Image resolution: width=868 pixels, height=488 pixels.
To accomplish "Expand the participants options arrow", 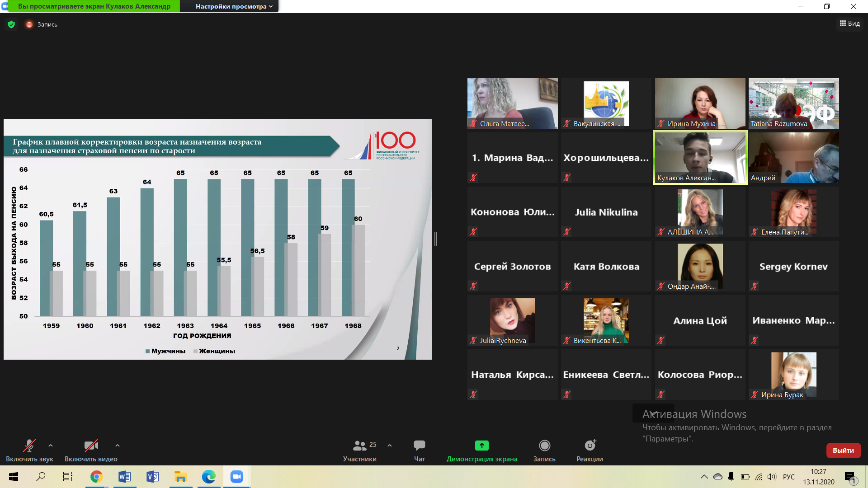I will click(390, 446).
